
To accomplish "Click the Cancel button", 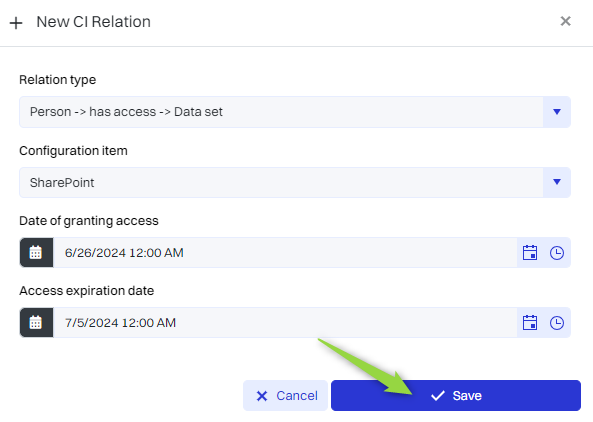I will pos(286,396).
